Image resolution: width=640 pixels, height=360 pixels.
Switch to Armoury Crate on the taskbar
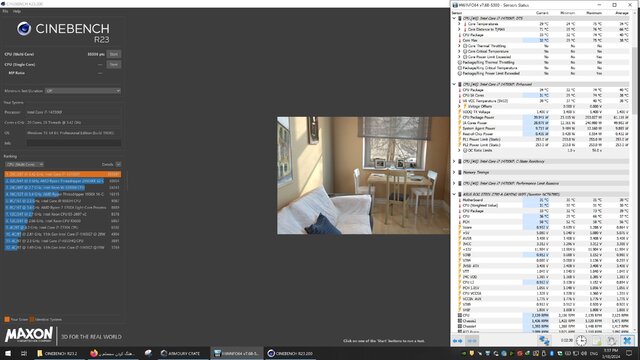pyautogui.click(x=182, y=353)
